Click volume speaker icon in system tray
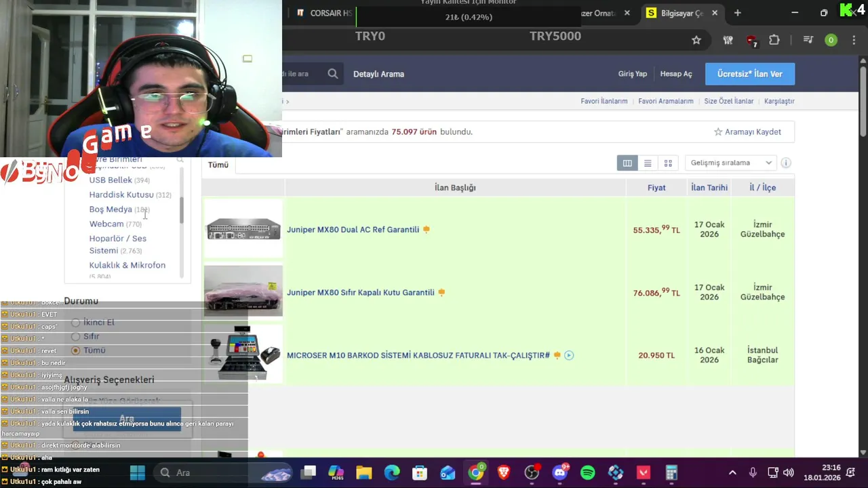 (788, 472)
